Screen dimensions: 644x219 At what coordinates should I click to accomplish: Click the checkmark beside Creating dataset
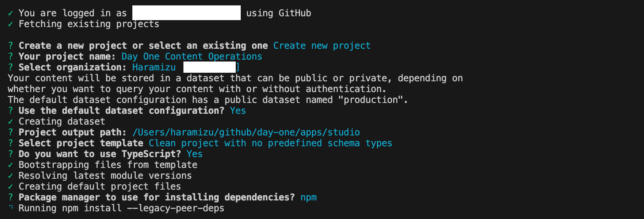(10, 122)
